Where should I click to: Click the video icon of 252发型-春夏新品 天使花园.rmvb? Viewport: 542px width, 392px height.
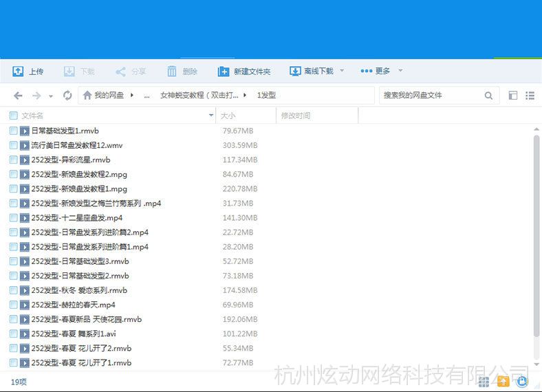tap(25, 319)
